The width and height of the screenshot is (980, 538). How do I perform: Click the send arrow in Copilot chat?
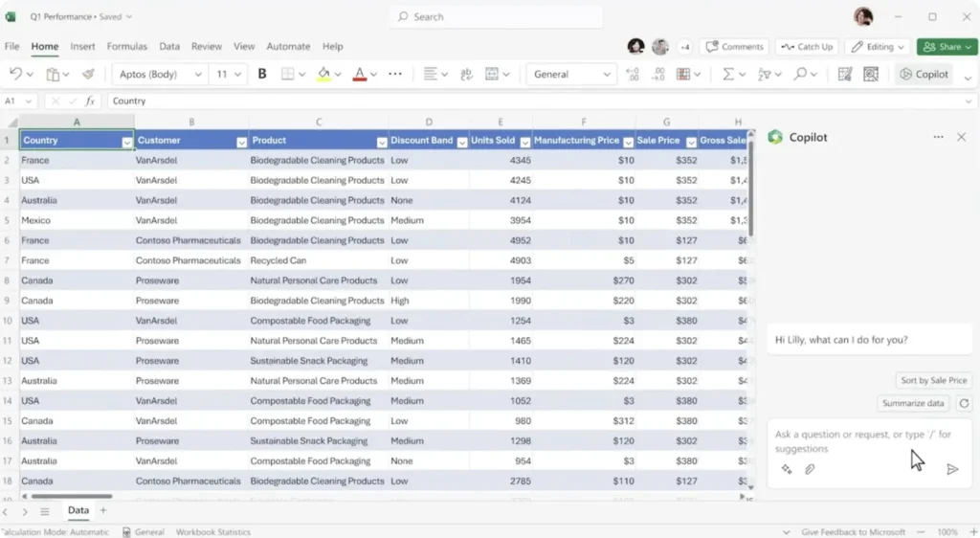pos(952,469)
